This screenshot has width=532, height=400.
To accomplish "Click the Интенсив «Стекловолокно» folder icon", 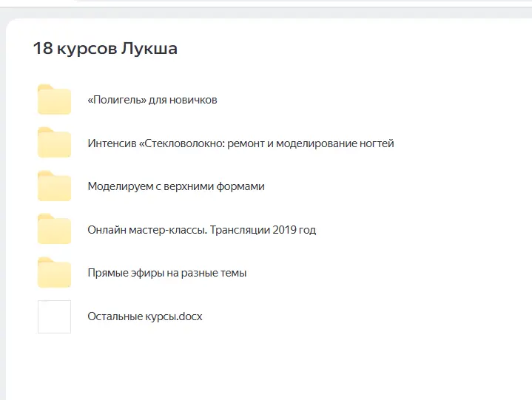I will (54, 143).
